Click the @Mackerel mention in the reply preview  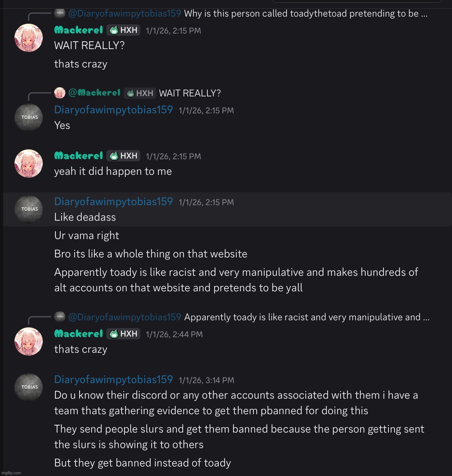(94, 93)
